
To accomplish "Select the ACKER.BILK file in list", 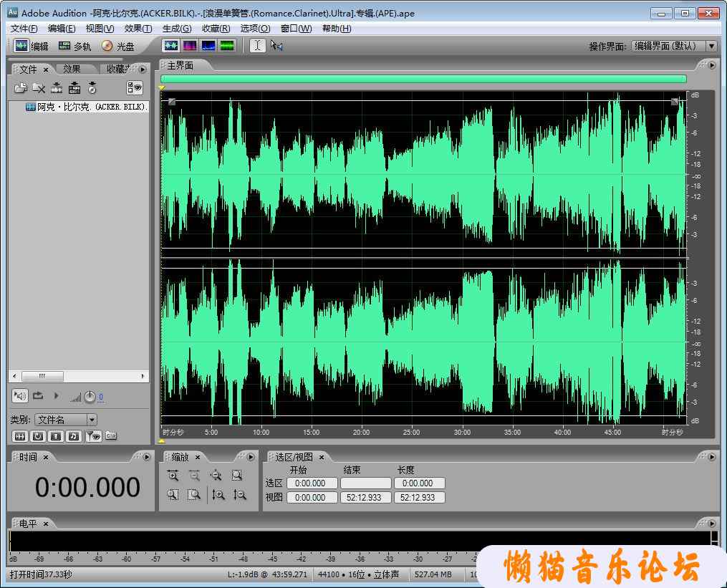I will tap(86, 107).
